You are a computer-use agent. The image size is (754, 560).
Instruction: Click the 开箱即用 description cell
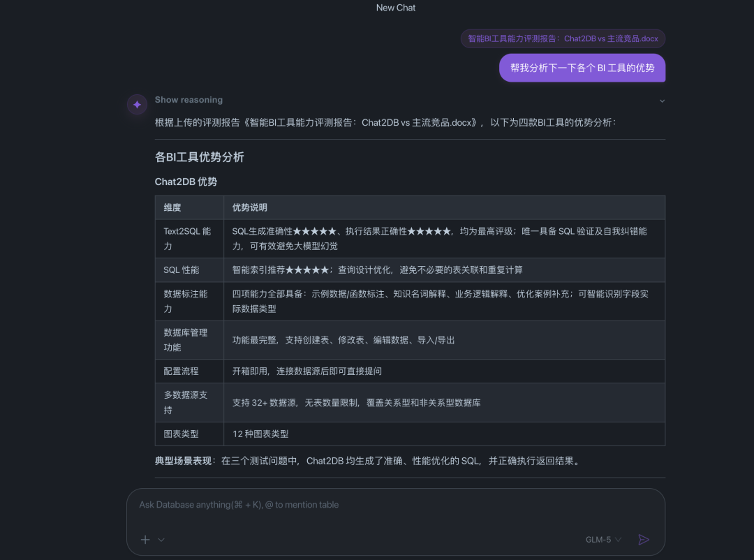point(444,371)
